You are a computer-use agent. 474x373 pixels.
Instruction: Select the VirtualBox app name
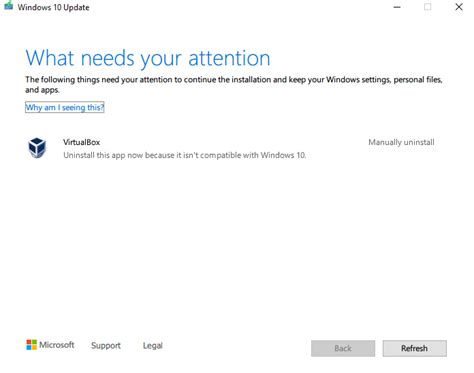(x=82, y=142)
